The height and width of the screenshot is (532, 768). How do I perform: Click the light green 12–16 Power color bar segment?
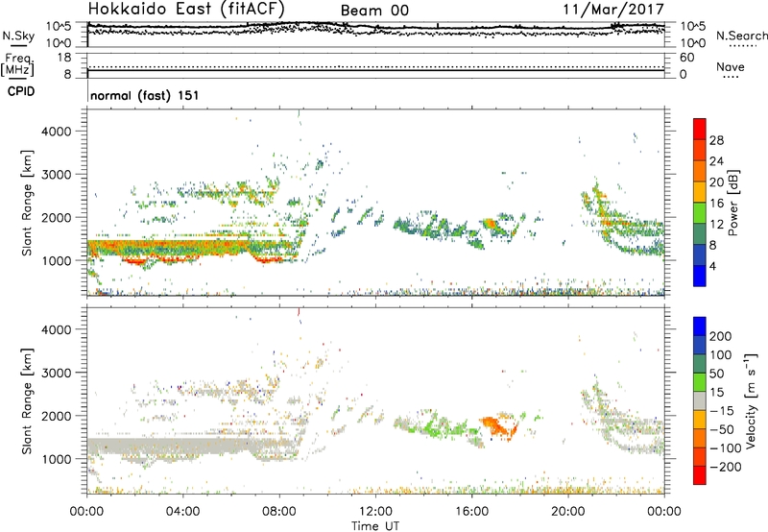[x=700, y=212]
